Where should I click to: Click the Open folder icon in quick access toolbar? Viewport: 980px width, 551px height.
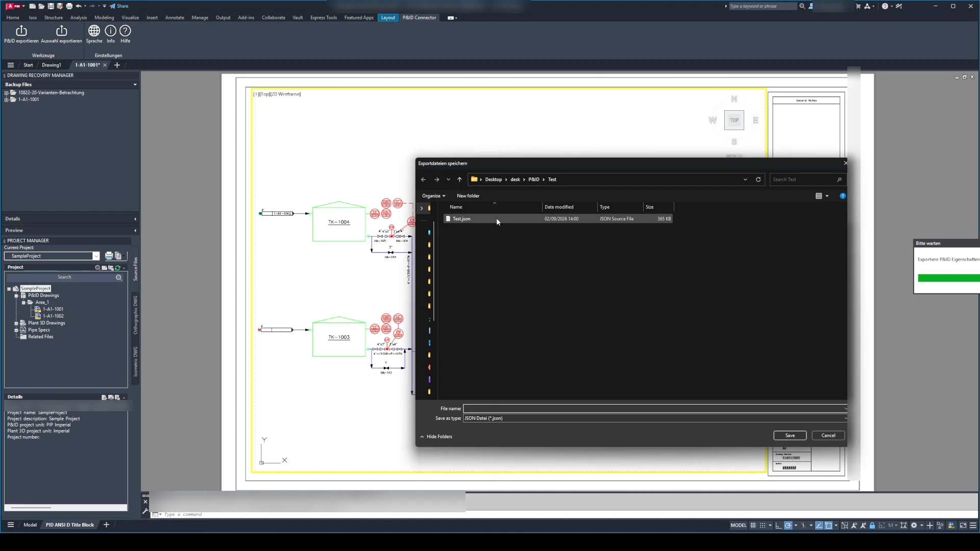click(x=42, y=6)
